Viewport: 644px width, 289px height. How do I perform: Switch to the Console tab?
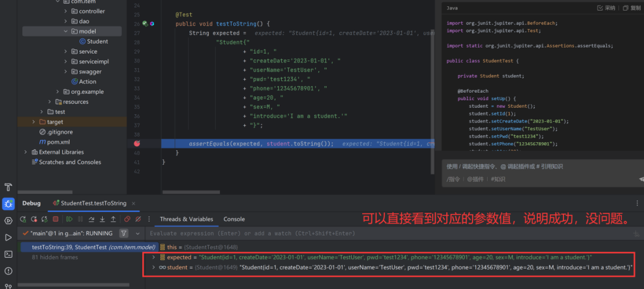[234, 219]
